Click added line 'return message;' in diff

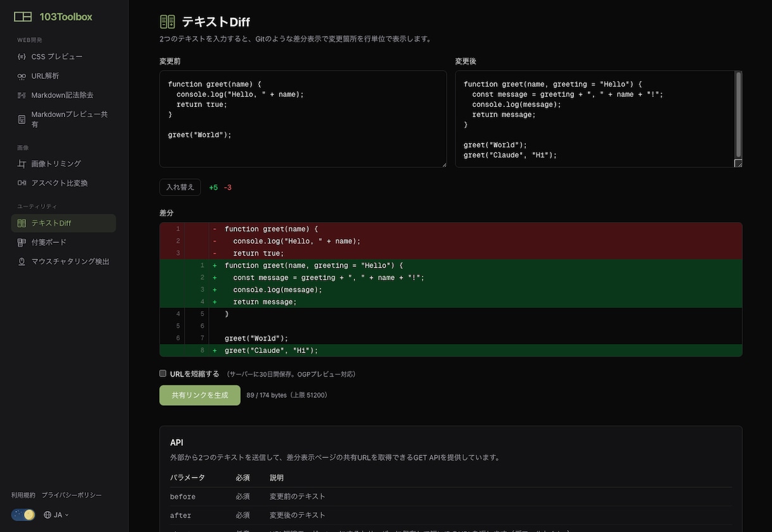(451, 302)
